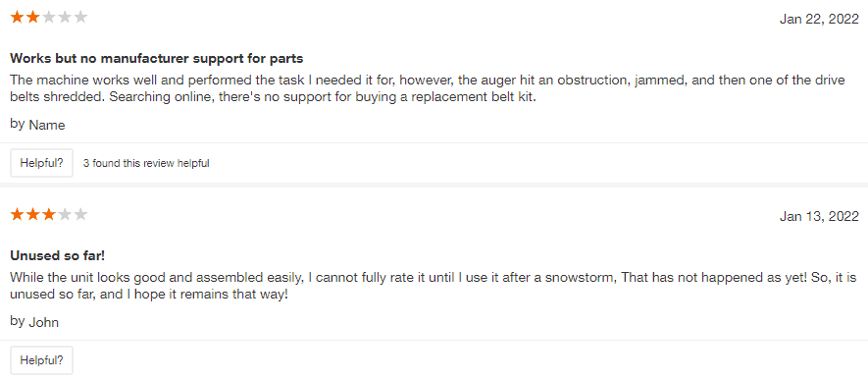Click '3 found this review helpful' text
The width and height of the screenshot is (868, 380).
[x=146, y=163]
